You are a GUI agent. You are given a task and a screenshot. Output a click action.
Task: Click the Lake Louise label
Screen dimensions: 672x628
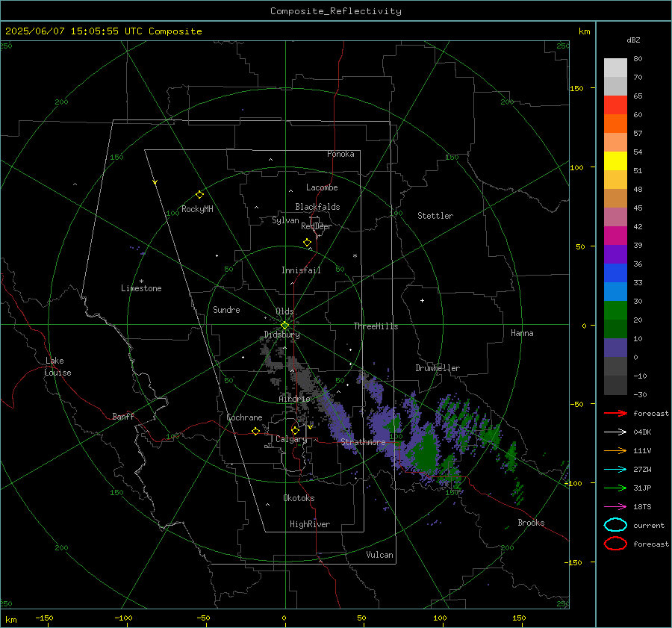click(x=57, y=367)
